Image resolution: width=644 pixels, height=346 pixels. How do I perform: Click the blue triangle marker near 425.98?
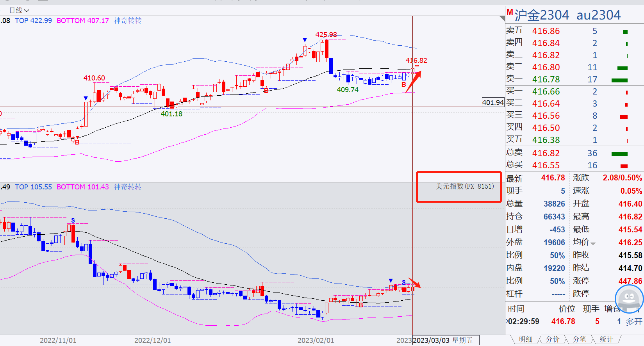tap(305, 40)
